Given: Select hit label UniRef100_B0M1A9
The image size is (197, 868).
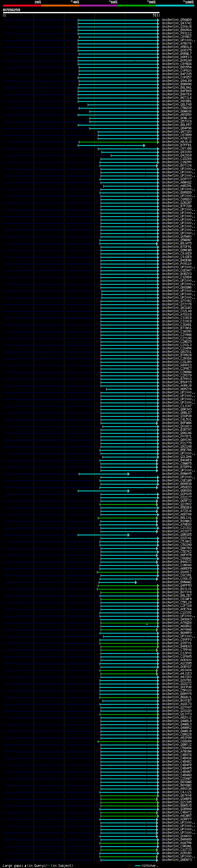Looking at the screenshot, I should tap(177, 61).
